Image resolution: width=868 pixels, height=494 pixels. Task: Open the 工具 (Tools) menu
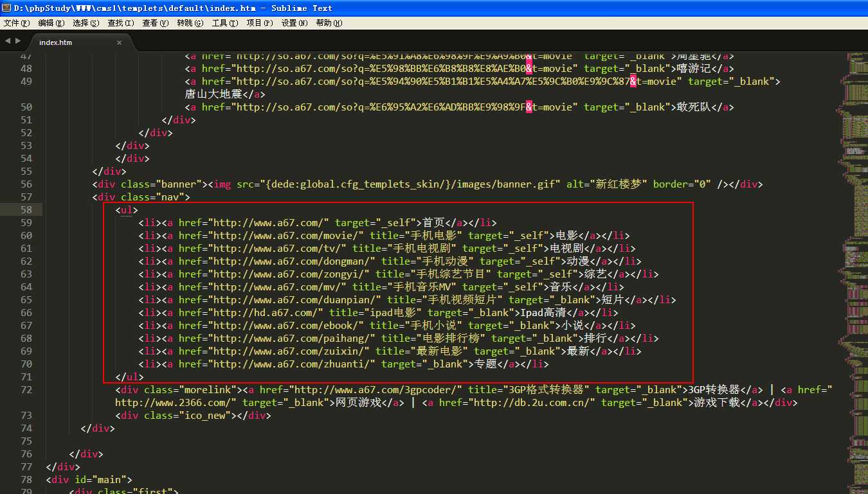click(225, 23)
